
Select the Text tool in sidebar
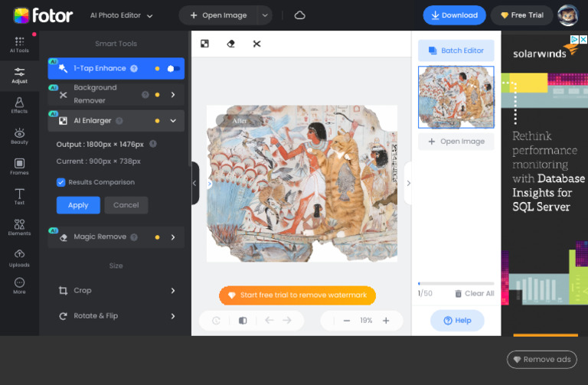click(19, 197)
